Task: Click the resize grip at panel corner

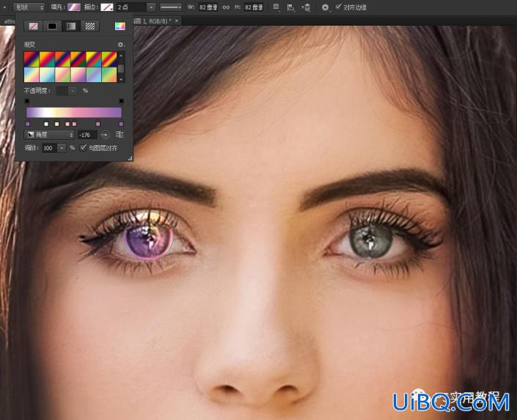Action: pos(131,158)
